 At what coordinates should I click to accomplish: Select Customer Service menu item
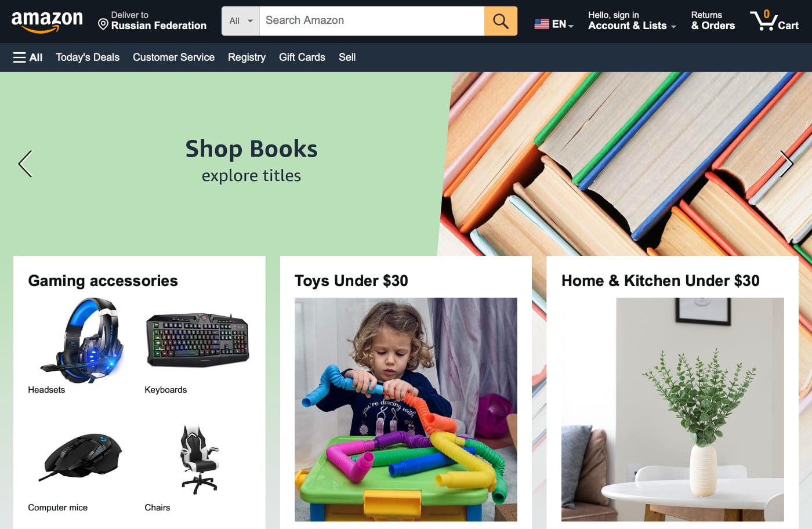pos(173,57)
